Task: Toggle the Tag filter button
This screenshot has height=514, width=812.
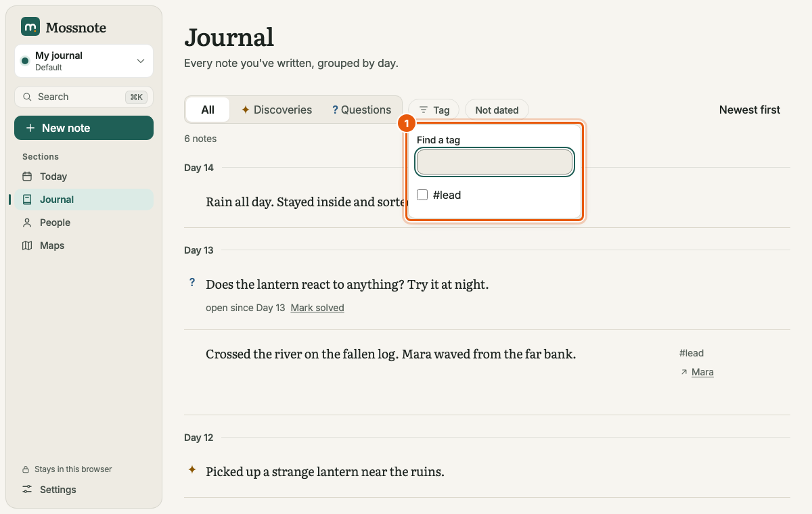Action: pyautogui.click(x=434, y=110)
